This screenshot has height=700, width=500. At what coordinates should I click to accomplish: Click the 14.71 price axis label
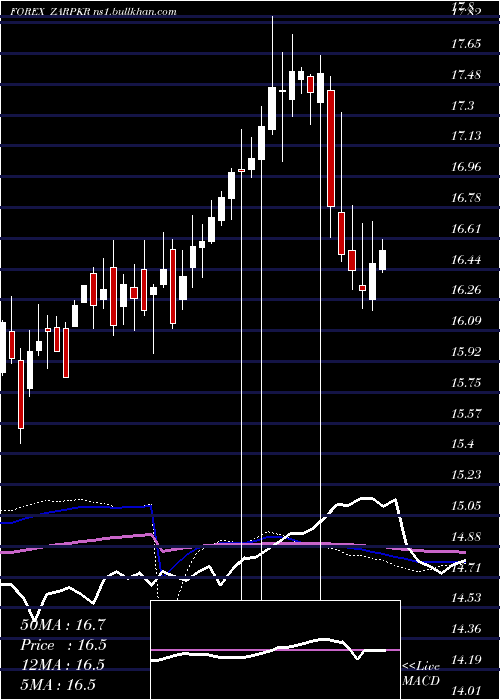[466, 568]
